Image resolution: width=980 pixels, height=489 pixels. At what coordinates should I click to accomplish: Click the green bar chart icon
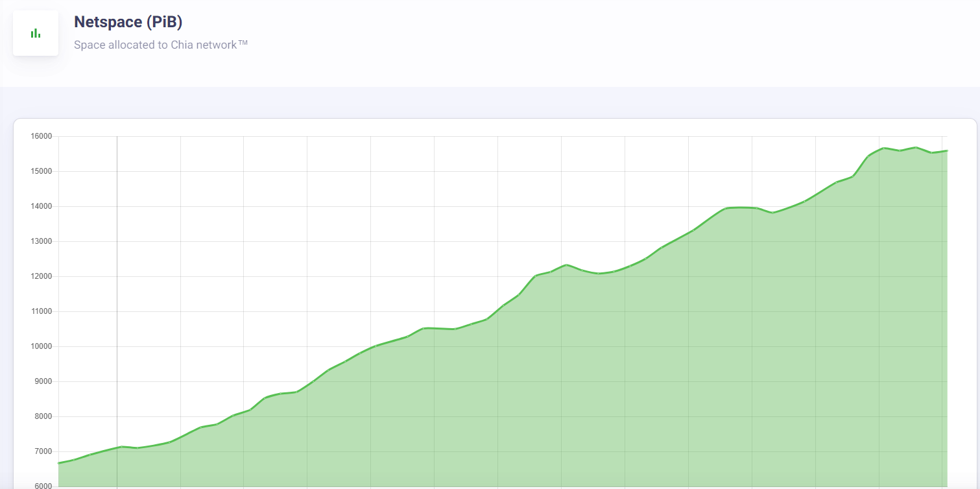(x=36, y=33)
